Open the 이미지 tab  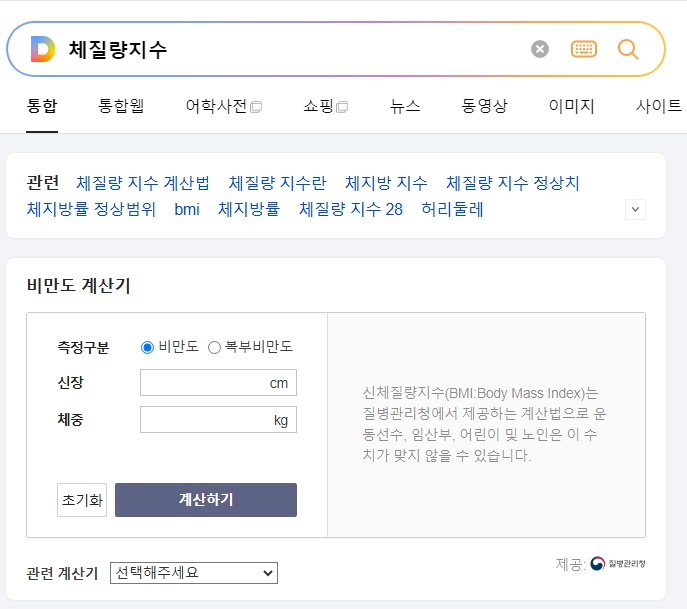pos(571,106)
